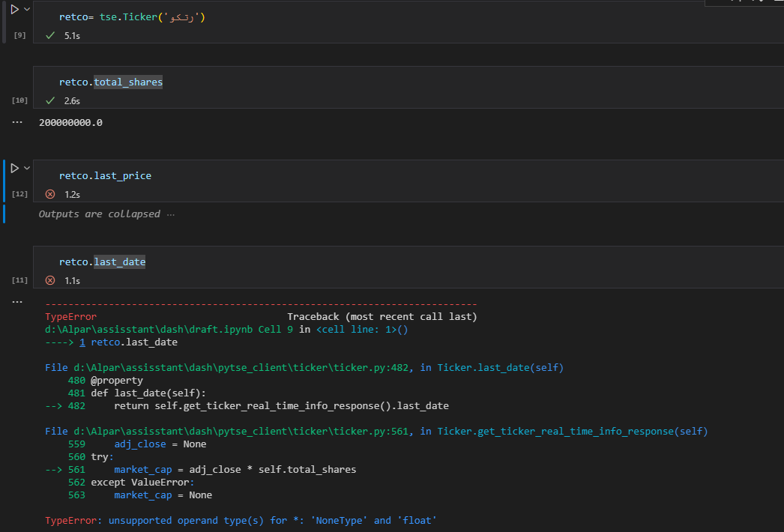The width and height of the screenshot is (784, 532).
Task: Follow the line 1 link in traceback
Action: 82,342
